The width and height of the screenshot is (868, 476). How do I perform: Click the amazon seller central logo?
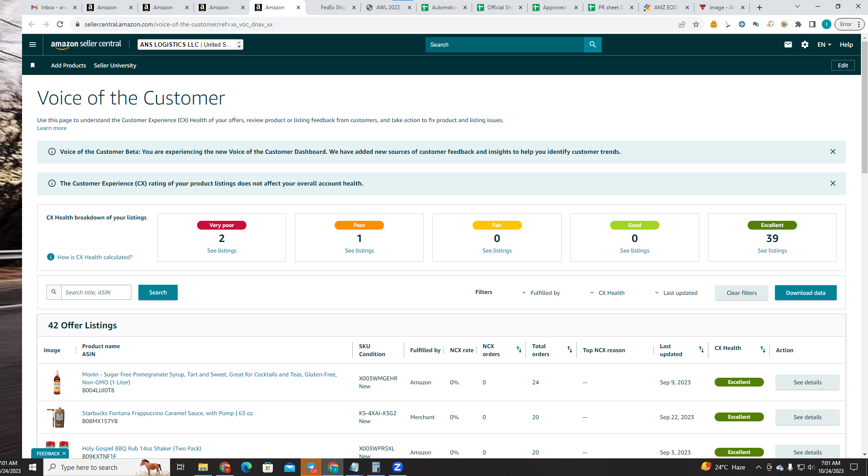click(86, 45)
